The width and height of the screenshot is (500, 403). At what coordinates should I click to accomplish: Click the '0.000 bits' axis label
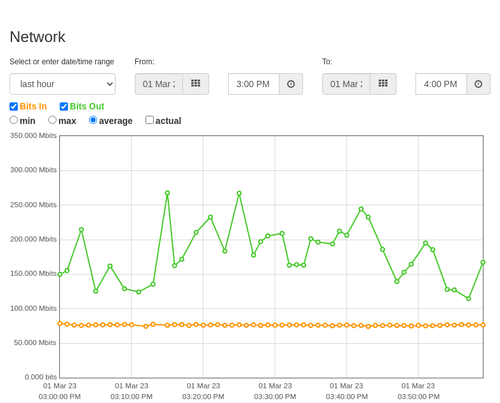[41, 377]
